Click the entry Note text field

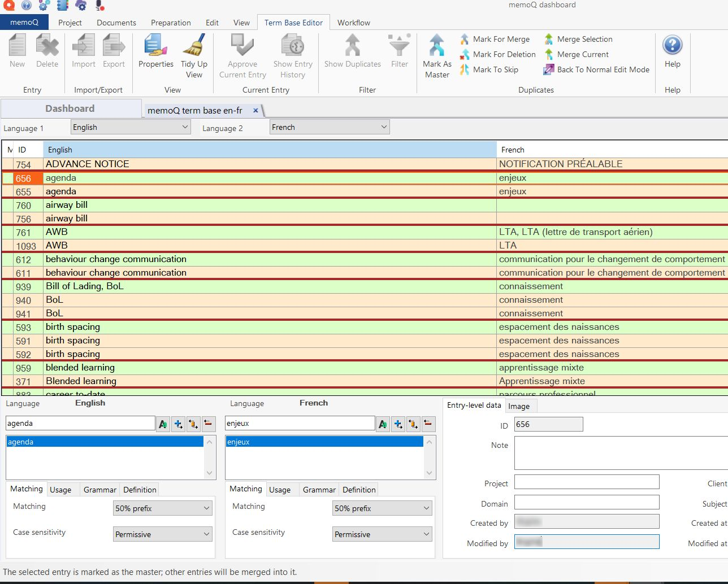[620, 452]
